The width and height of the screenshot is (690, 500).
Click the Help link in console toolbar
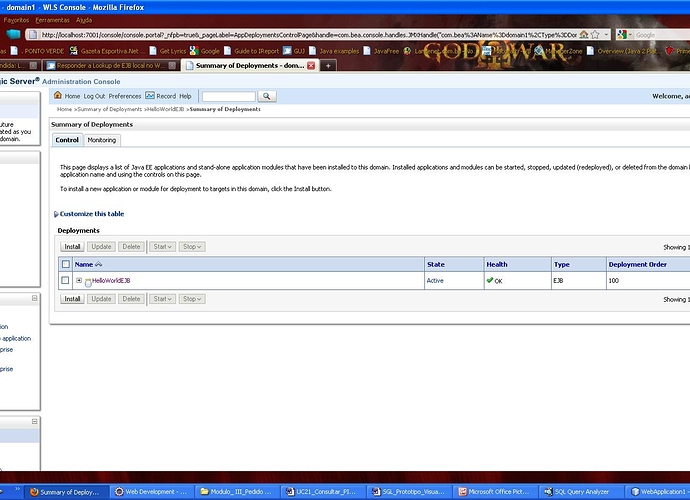coord(185,96)
